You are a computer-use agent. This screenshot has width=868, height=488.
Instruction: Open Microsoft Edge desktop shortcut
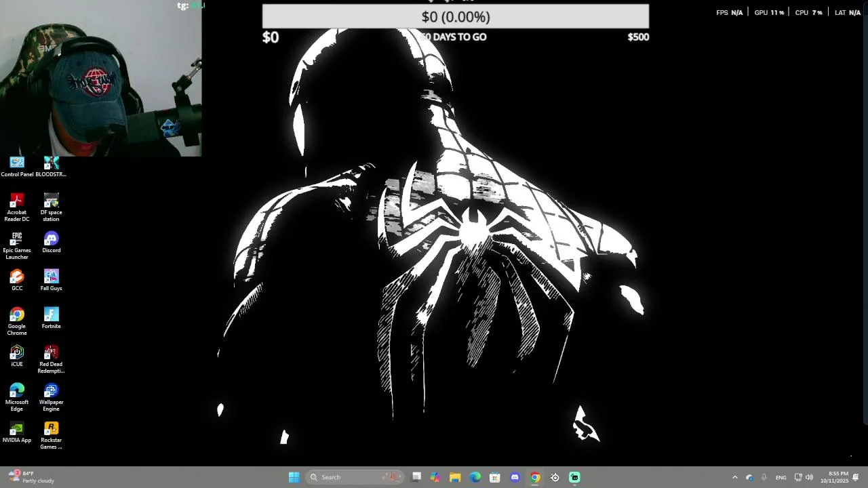[x=17, y=397]
